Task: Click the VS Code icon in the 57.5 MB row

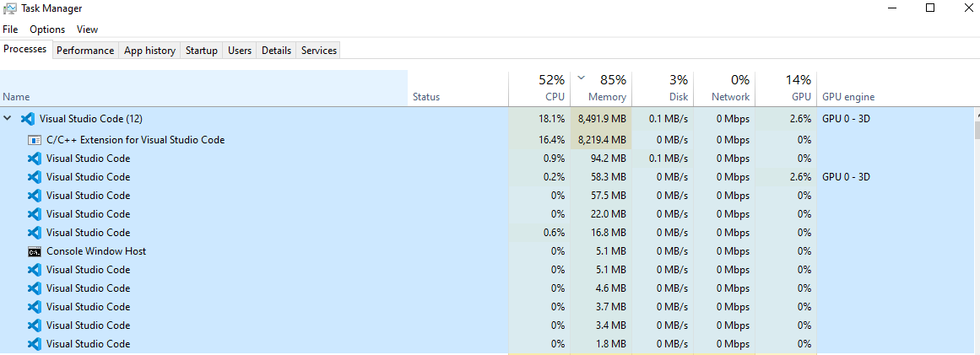Action: [35, 196]
